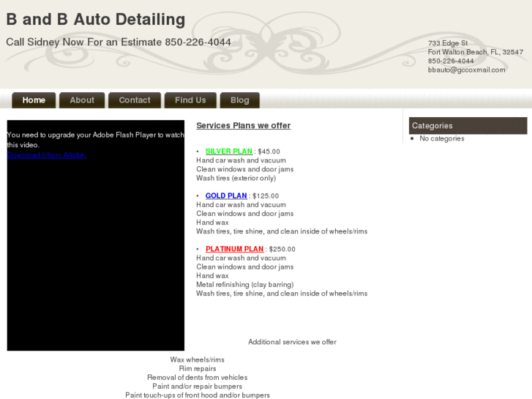Viewport: 532px width, 399px height.
Task: Click the bbauto@gccoxmail.com email address
Action: point(467,70)
